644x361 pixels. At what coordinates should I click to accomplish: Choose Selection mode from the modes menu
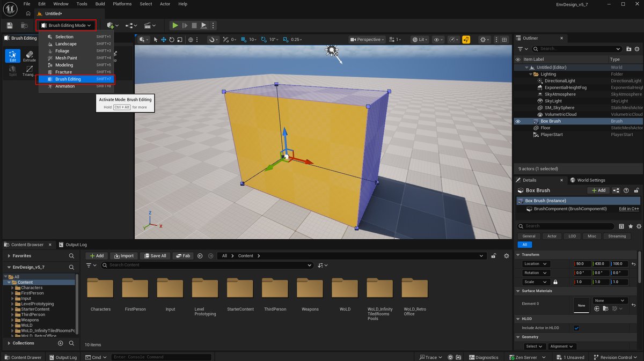tap(77, 37)
